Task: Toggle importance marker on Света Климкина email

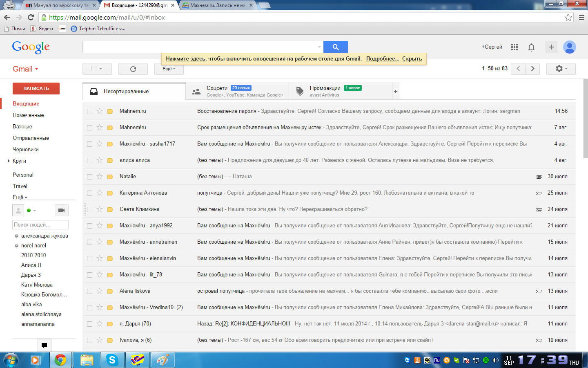Action: tap(110, 209)
